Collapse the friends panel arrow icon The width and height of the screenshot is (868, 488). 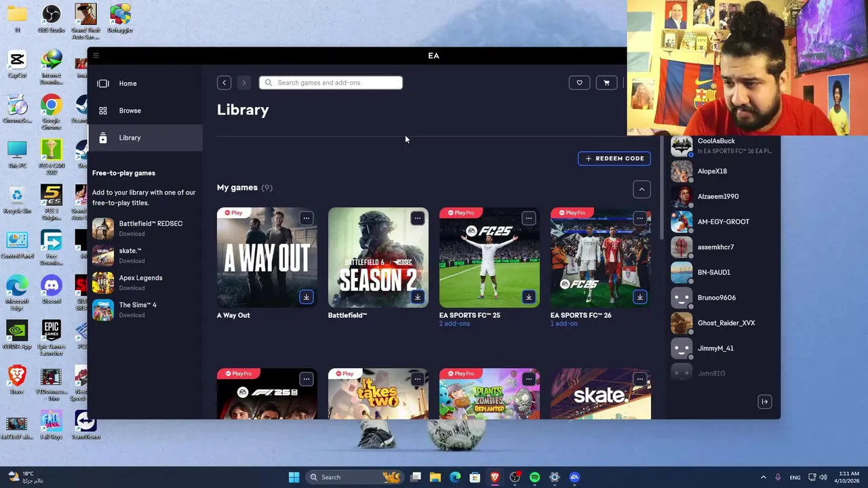pos(764,402)
